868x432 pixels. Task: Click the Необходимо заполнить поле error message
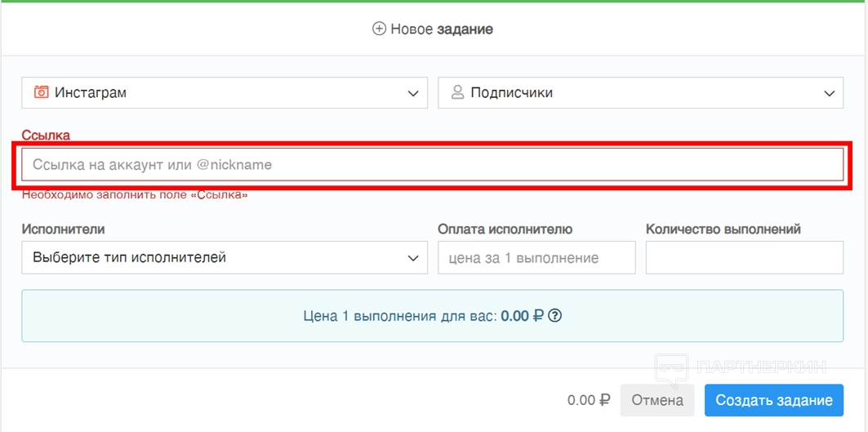135,195
